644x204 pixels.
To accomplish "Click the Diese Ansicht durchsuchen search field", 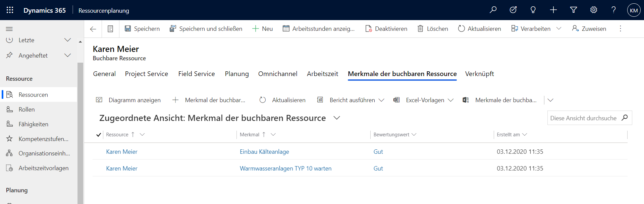I will 583,118.
